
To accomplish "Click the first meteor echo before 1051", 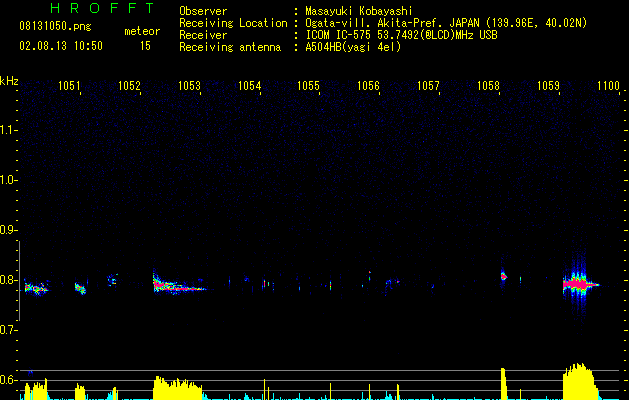I will tap(36, 287).
